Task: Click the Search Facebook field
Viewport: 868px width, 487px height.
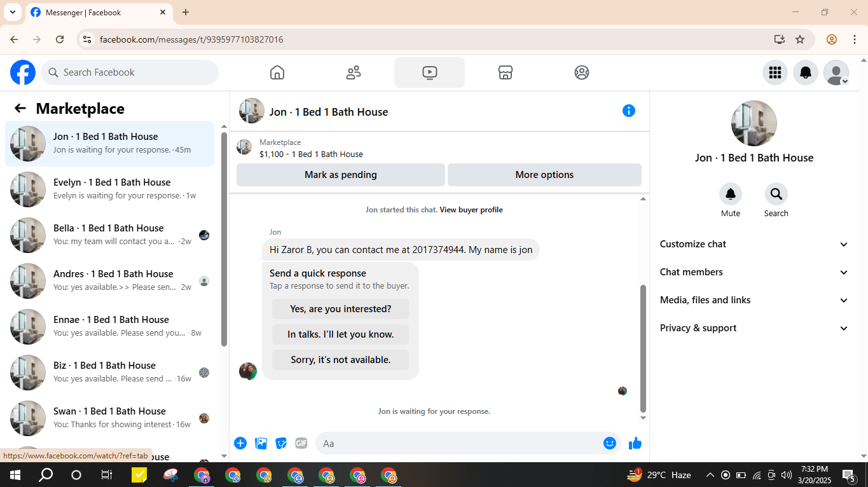Action: tap(130, 72)
